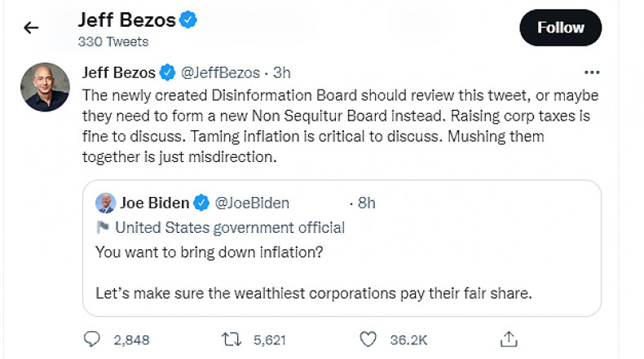Click verified badge beside header Jeff Bezos
This screenshot has width=644, height=359.
tap(187, 20)
